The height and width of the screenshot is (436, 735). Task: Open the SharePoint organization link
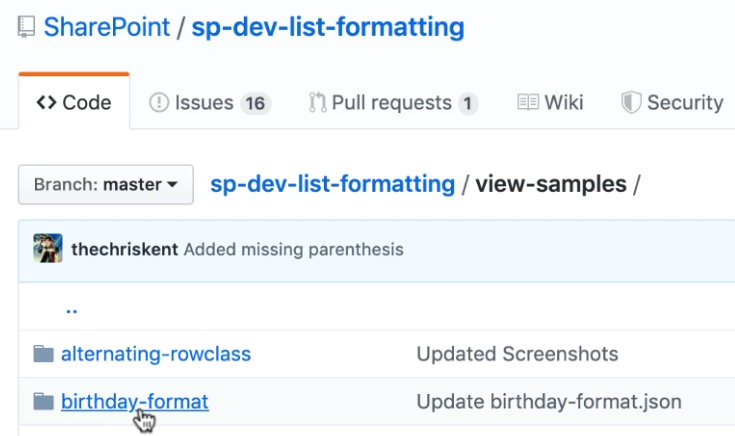pyautogui.click(x=106, y=27)
